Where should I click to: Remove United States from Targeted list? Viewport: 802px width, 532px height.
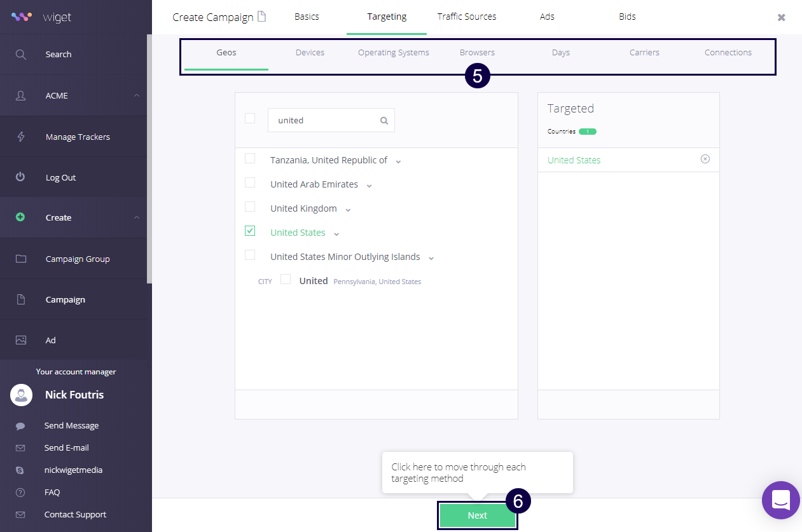click(705, 159)
